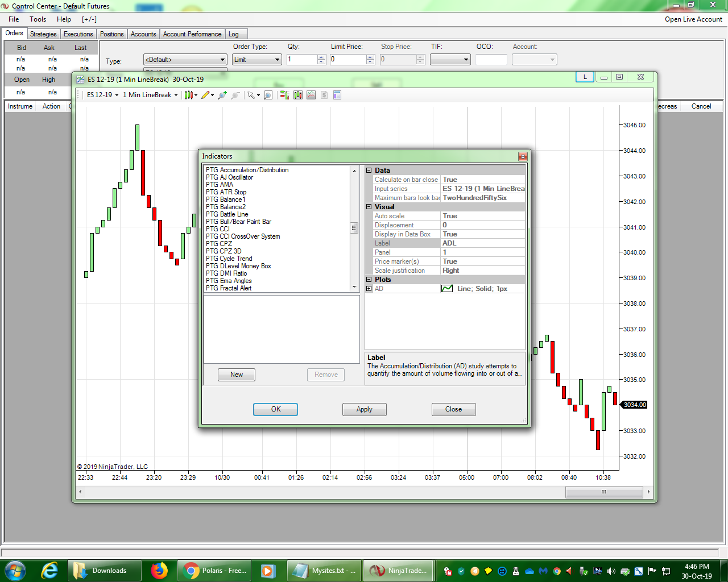
Task: Open the Help menu
Action: click(x=64, y=19)
